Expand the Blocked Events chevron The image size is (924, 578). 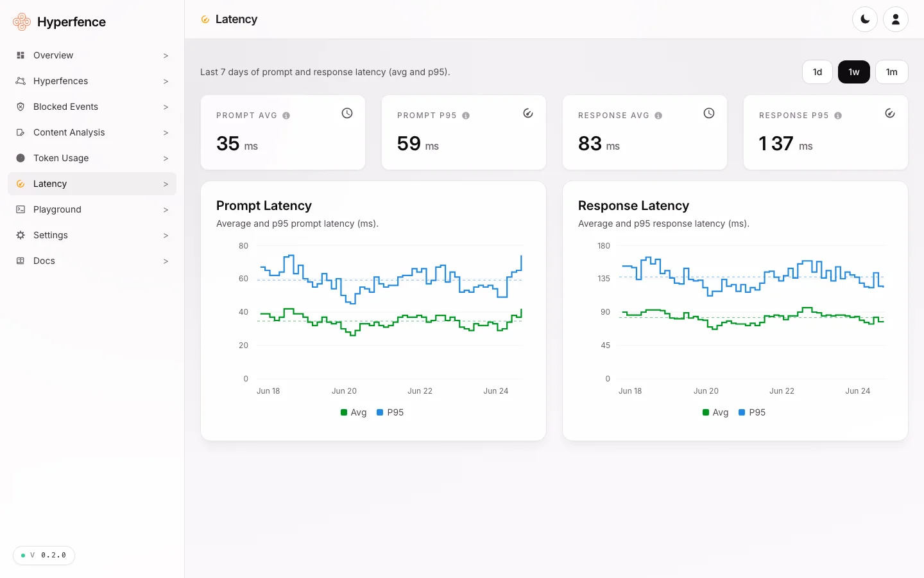166,107
